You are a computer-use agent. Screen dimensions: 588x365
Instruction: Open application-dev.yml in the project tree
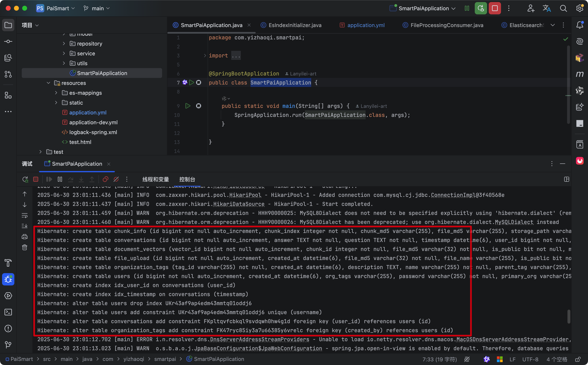point(93,122)
